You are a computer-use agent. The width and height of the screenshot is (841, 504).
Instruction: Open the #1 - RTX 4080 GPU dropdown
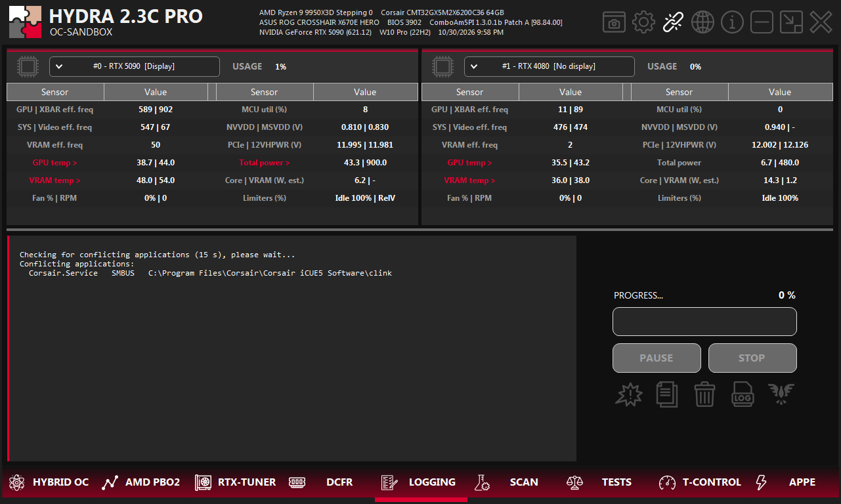[x=550, y=66]
